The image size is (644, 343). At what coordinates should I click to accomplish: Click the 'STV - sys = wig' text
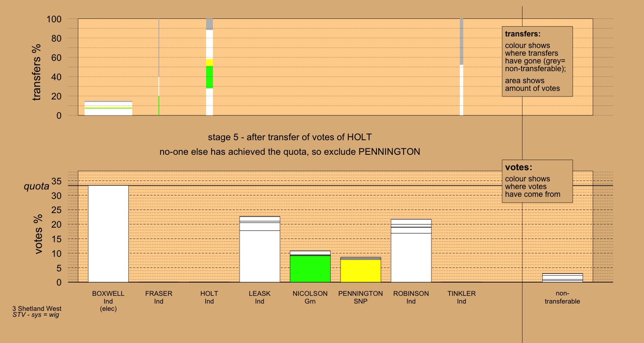point(36,315)
